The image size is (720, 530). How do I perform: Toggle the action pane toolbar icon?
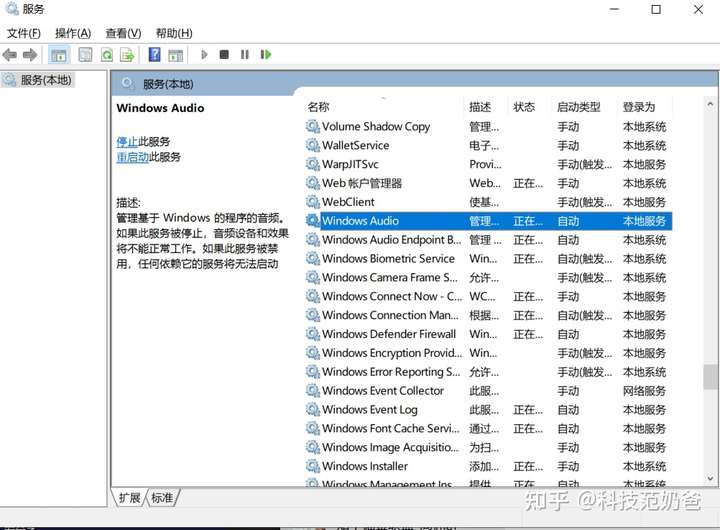click(x=175, y=55)
